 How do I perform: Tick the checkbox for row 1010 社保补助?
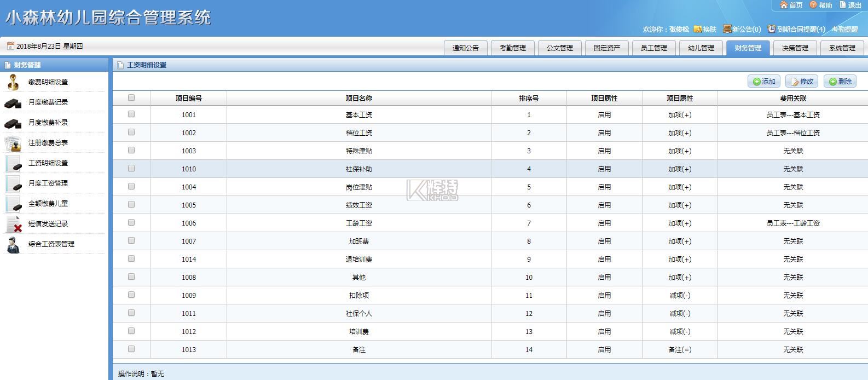coord(131,169)
